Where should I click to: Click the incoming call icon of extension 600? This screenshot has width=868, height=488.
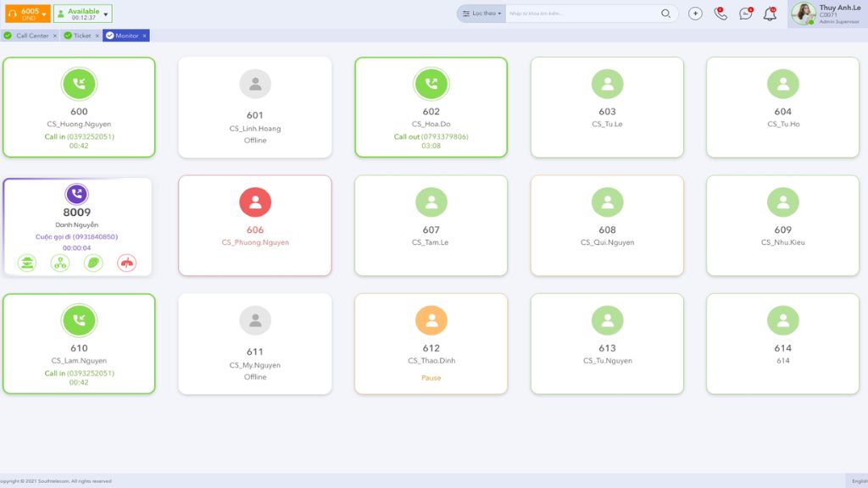79,84
